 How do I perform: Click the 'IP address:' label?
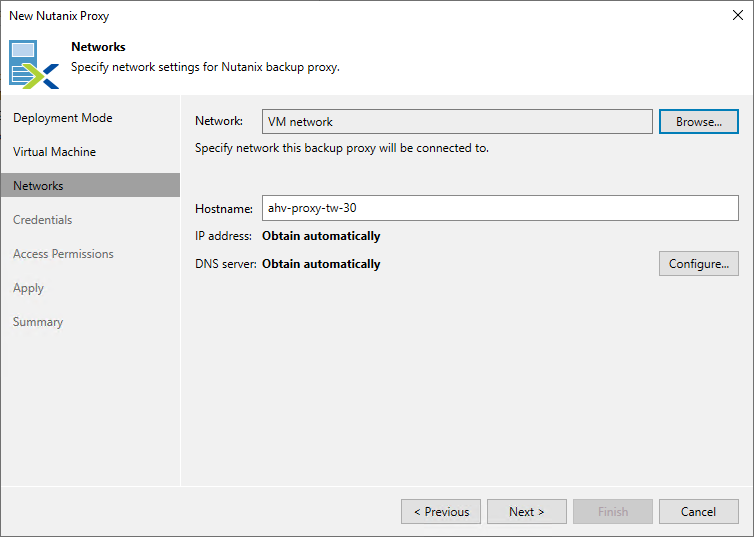(x=223, y=236)
